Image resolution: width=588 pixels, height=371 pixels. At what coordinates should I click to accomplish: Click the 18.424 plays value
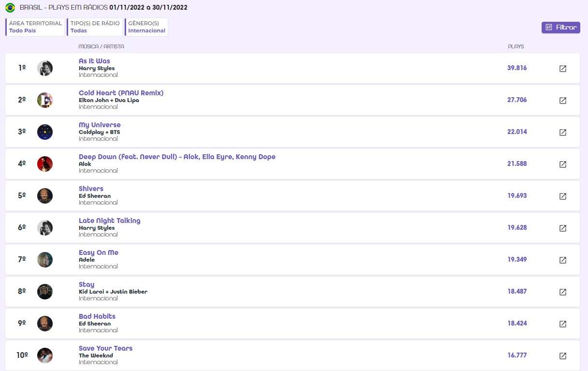coord(517,324)
